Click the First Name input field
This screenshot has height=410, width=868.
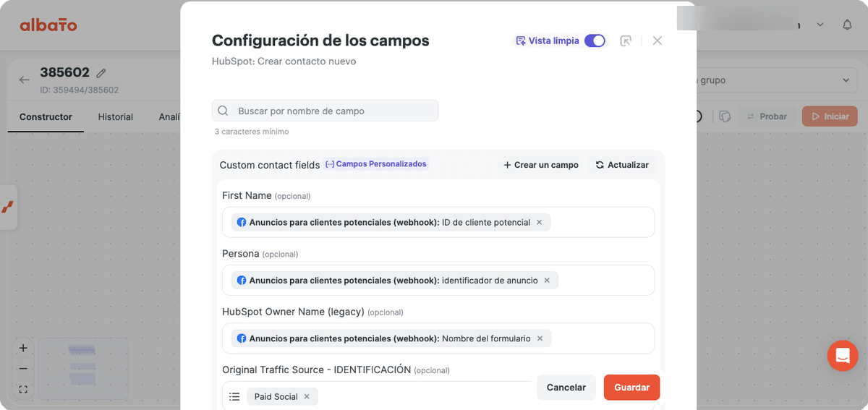(438, 222)
